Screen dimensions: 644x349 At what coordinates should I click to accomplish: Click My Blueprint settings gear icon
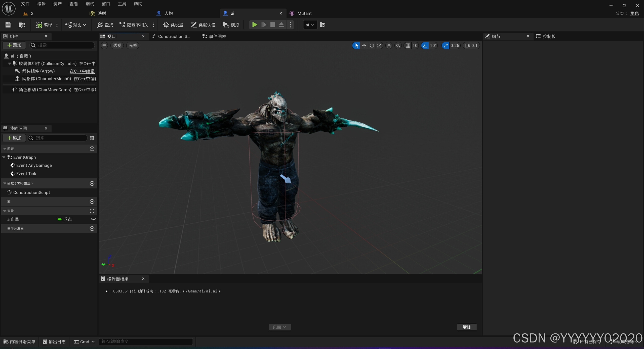92,138
